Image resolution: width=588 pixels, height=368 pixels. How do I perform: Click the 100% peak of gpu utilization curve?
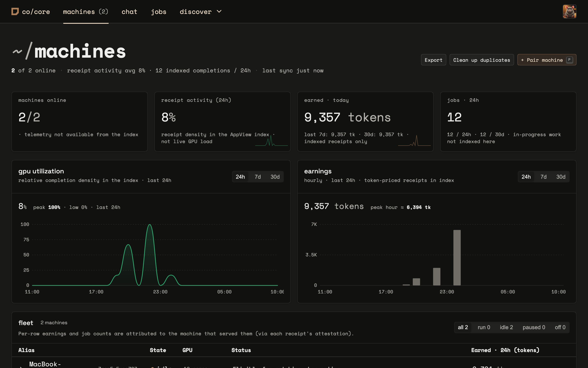pyautogui.click(x=150, y=225)
